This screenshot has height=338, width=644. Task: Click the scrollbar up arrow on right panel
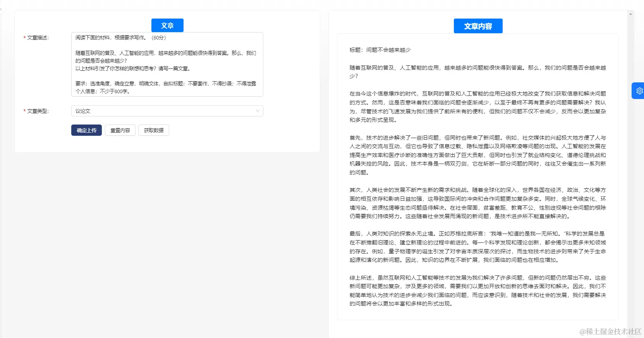631,14
